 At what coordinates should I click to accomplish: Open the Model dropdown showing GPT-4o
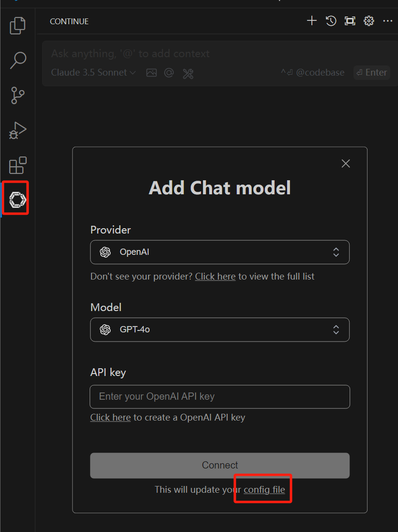(x=219, y=329)
